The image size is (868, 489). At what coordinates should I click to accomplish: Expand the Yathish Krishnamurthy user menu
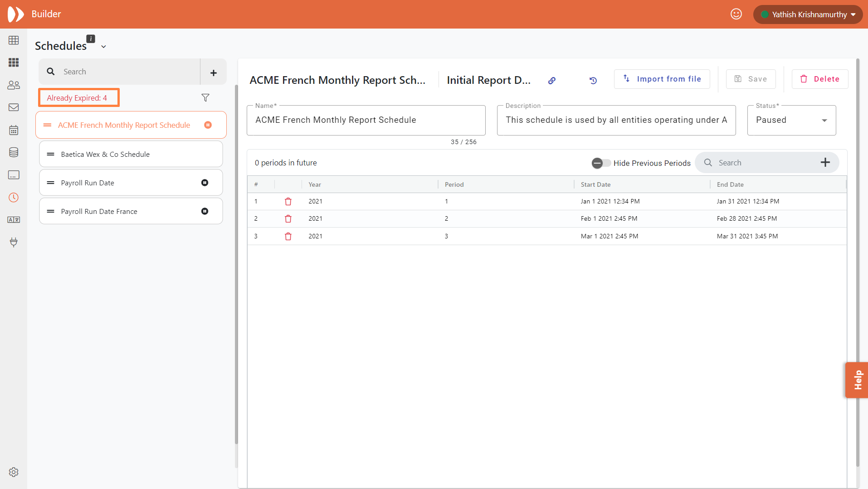pos(808,15)
